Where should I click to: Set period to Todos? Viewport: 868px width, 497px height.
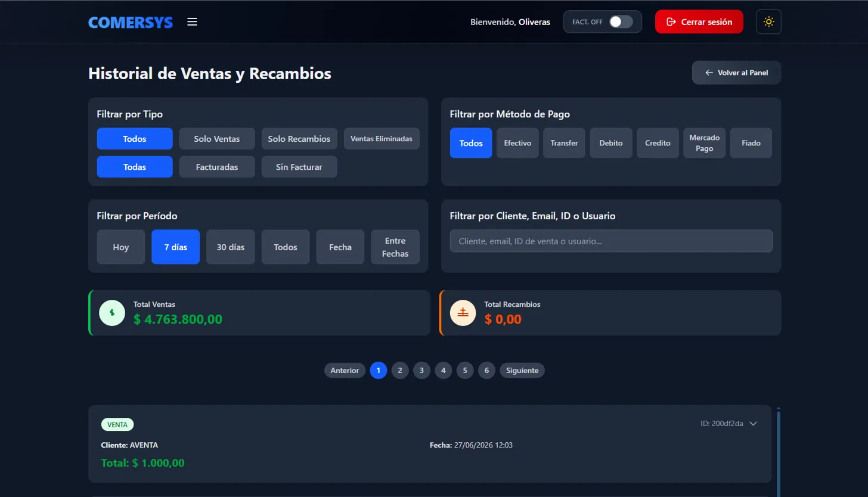click(286, 247)
